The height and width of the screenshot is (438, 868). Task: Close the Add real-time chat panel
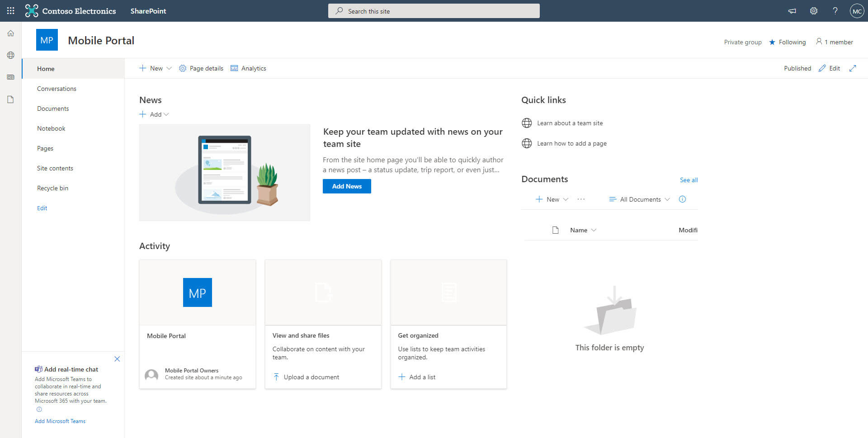(117, 359)
